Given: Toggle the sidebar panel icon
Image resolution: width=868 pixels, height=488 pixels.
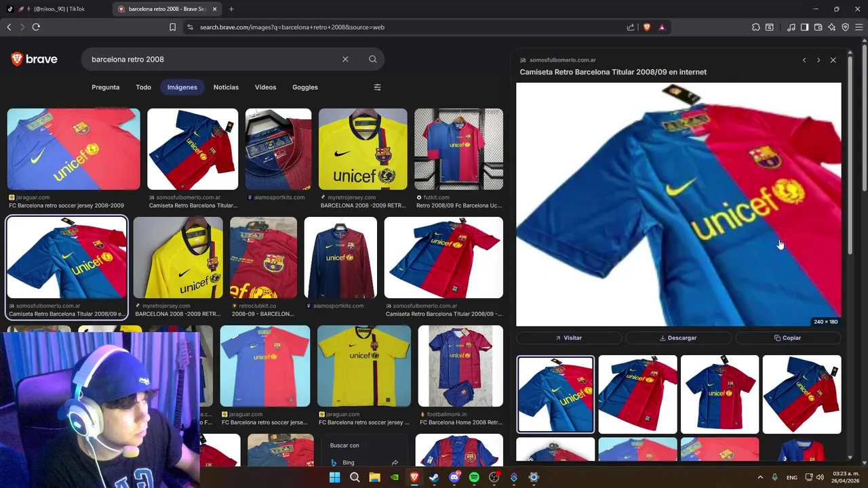Looking at the screenshot, I should click(804, 27).
